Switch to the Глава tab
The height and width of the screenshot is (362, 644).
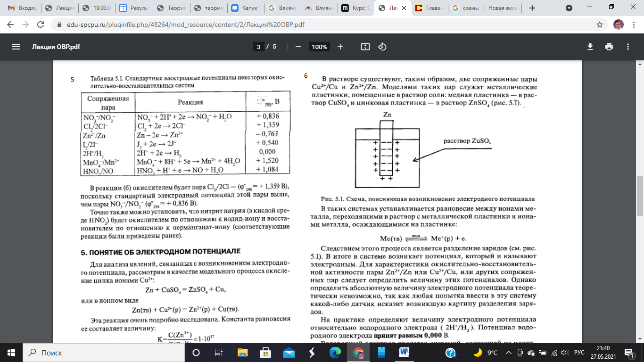click(x=430, y=8)
